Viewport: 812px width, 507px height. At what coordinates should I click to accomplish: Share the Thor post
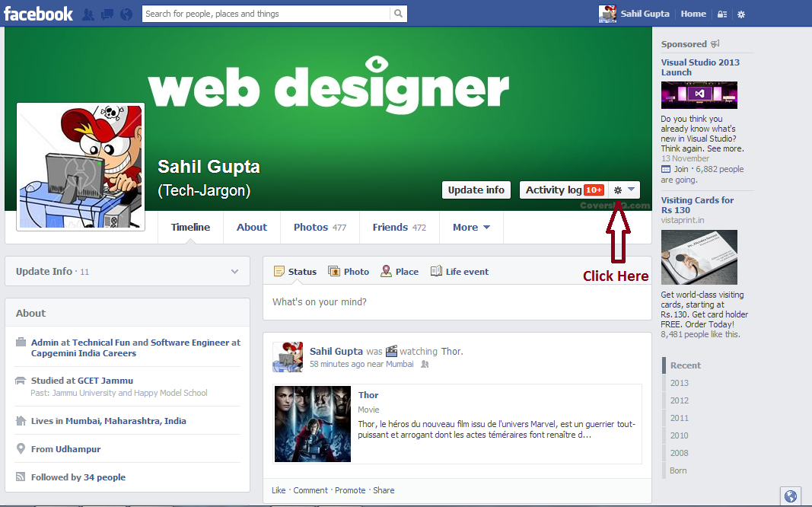point(384,490)
